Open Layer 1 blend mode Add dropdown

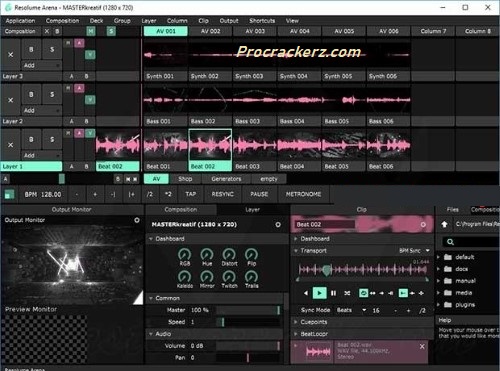pyautogui.click(x=41, y=155)
